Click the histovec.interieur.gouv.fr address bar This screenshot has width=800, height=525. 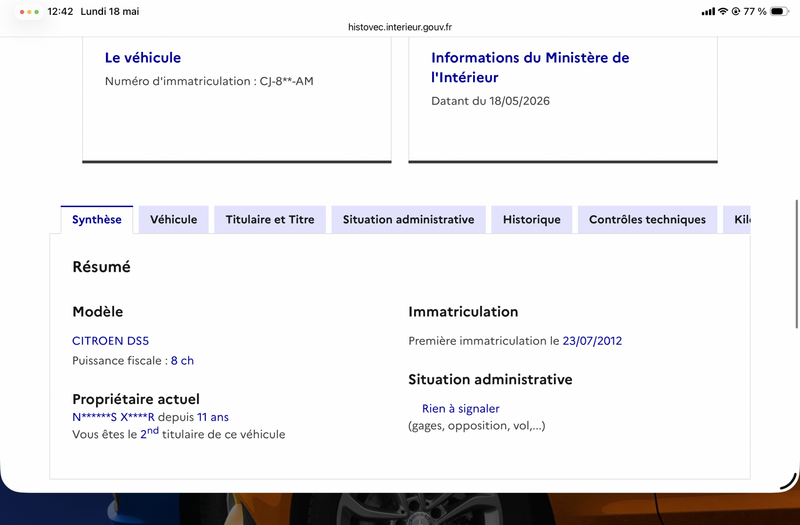coord(400,27)
